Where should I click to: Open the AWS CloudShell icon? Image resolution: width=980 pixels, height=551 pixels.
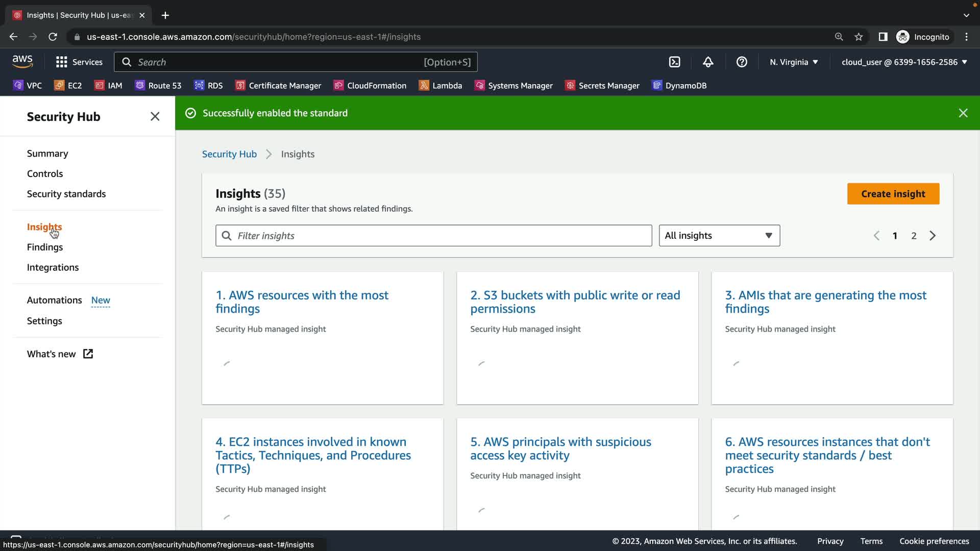[x=674, y=62]
